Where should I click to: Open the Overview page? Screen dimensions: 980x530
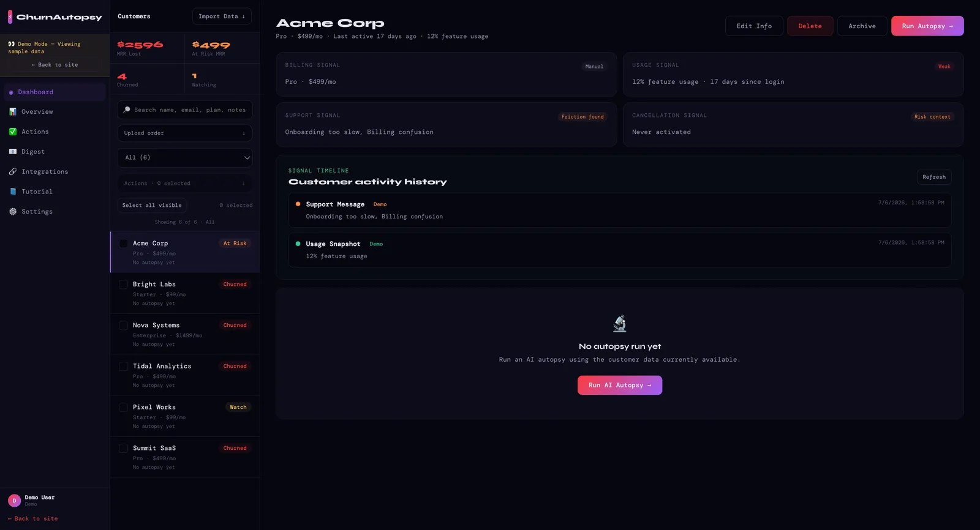tap(55, 111)
